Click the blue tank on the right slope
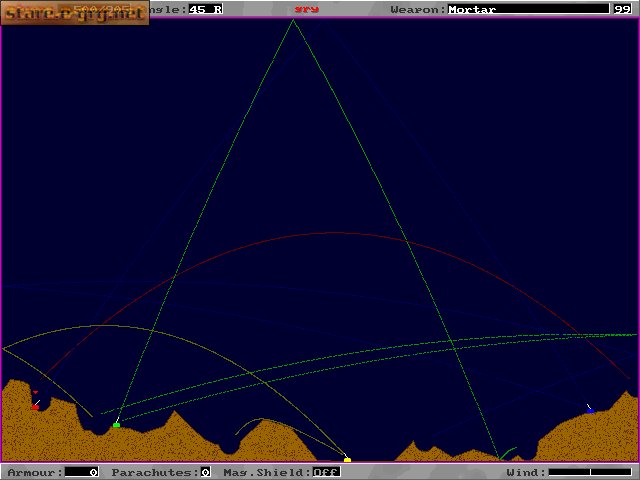The height and width of the screenshot is (480, 640). [x=591, y=411]
